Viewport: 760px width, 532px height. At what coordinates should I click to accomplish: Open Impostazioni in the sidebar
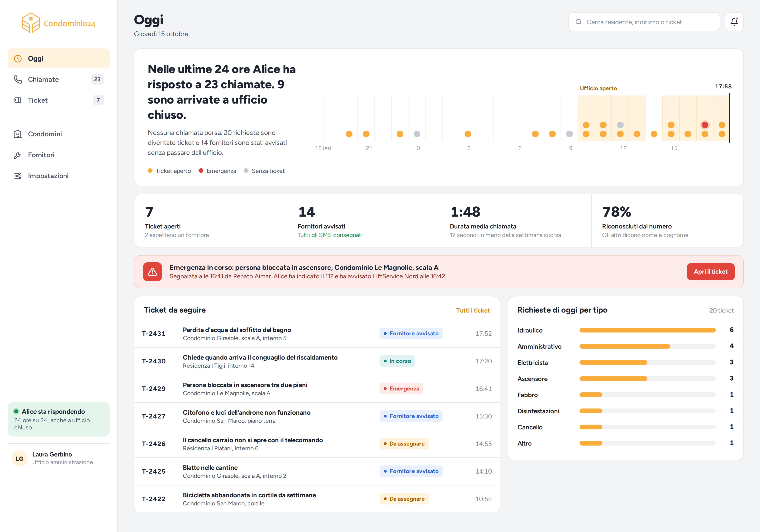click(x=59, y=176)
